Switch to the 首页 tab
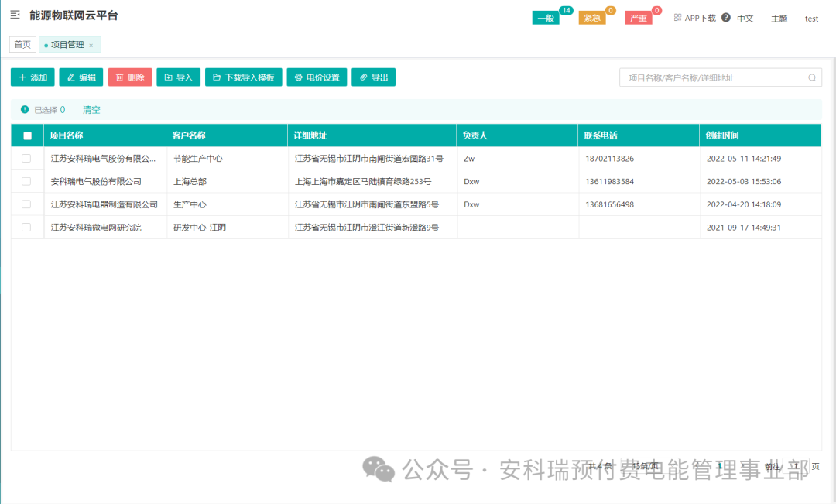This screenshot has height=504, width=836. [x=22, y=45]
